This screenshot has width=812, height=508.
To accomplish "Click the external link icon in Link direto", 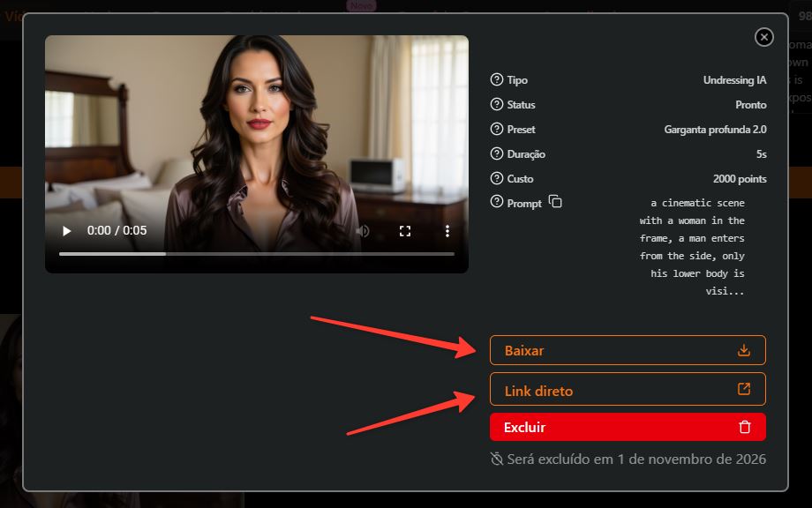I will click(744, 389).
